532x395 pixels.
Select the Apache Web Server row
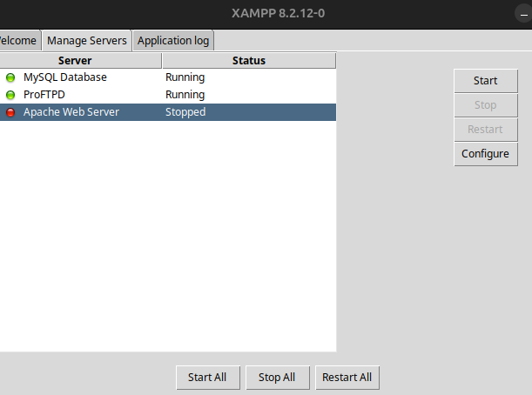point(168,112)
